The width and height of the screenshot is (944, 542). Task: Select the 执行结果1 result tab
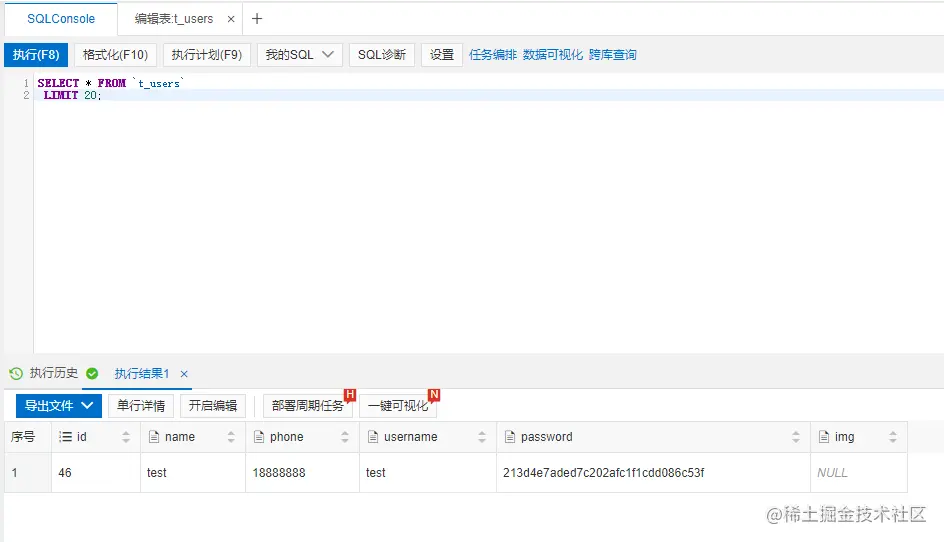[x=141, y=373]
